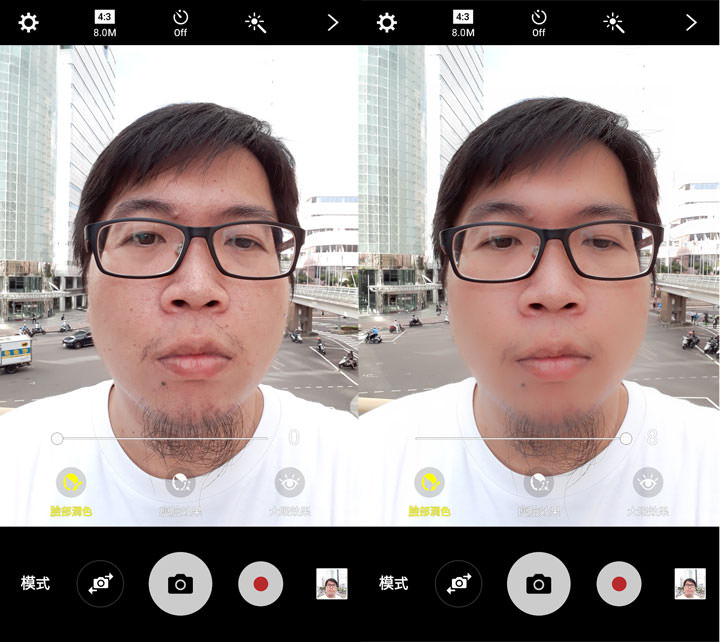
Task: Open last photo thumbnail in right screen
Action: coord(689,583)
